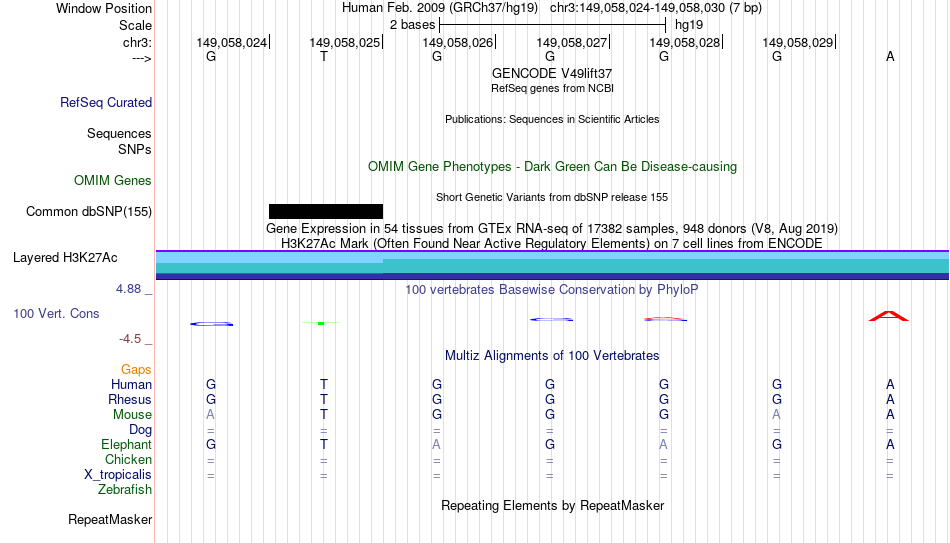Click the GENCODE V49lift37 track title
This screenshot has width=950, height=543.
click(x=552, y=73)
